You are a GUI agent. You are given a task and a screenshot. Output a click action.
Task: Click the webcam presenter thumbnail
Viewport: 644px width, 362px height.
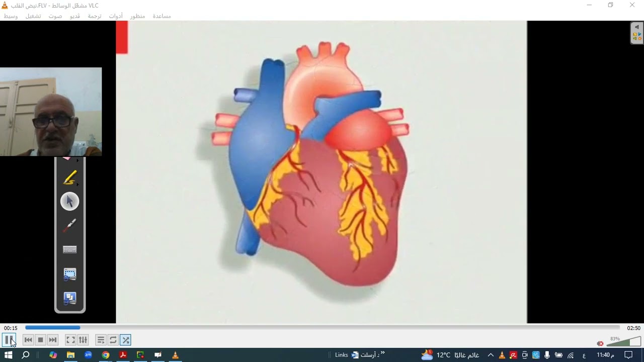(x=51, y=112)
